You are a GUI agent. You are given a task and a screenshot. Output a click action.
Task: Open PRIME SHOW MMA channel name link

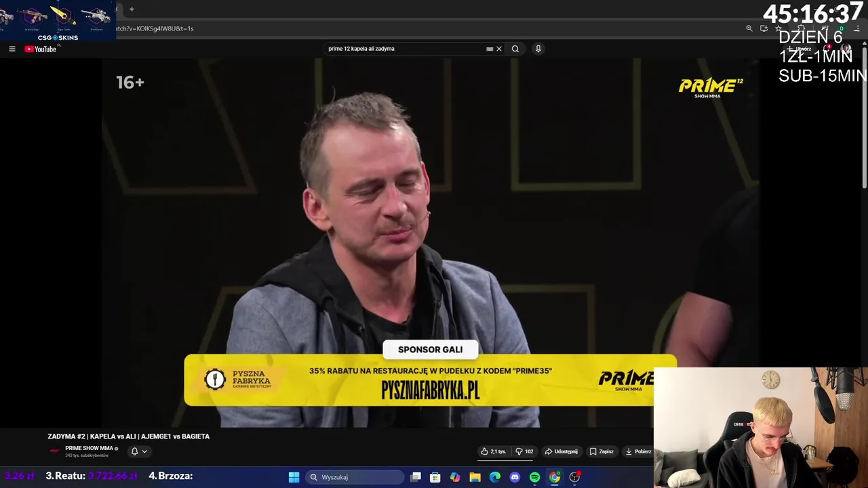[89, 448]
